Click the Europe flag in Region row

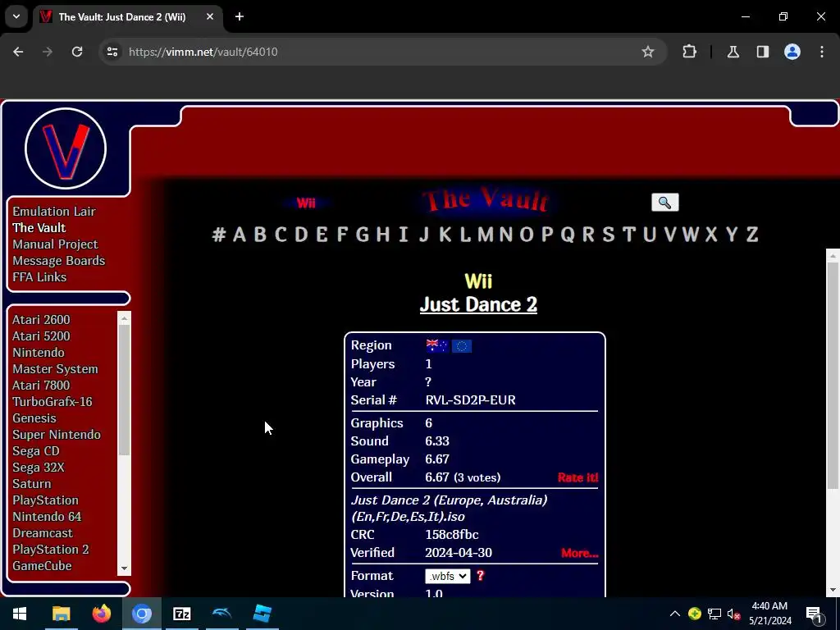pyautogui.click(x=461, y=346)
